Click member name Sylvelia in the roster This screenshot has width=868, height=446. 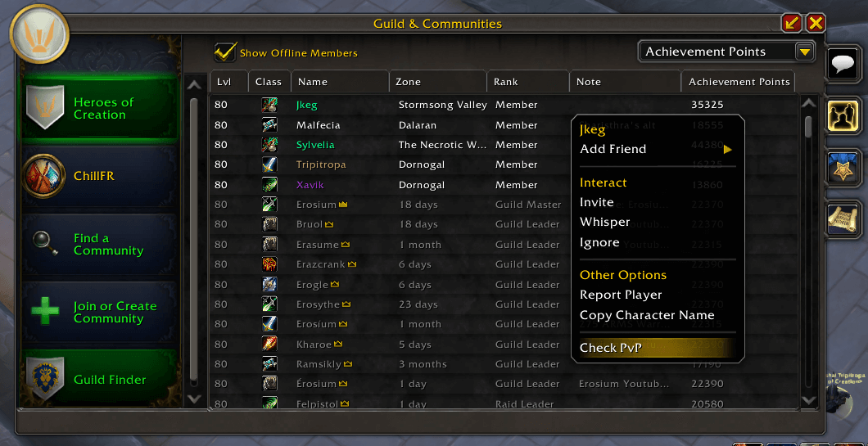[315, 145]
